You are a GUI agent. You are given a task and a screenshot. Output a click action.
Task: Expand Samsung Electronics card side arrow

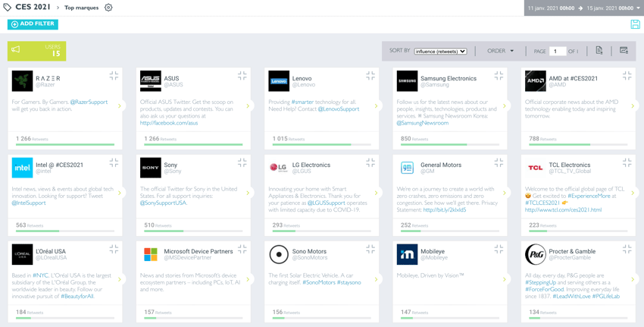pyautogui.click(x=505, y=106)
